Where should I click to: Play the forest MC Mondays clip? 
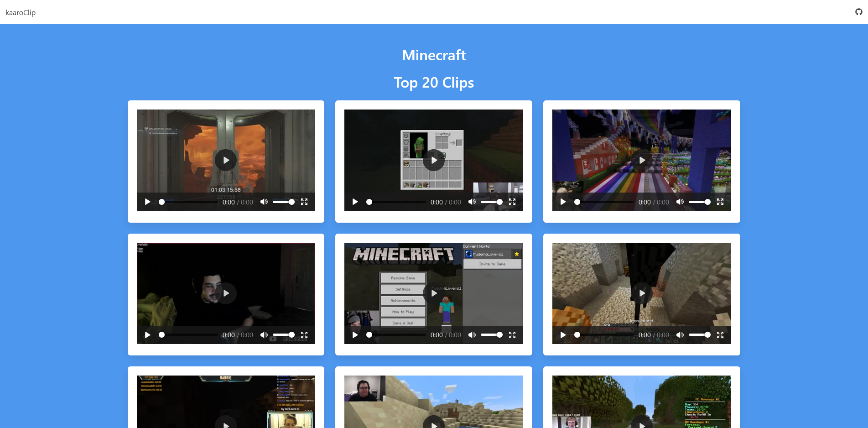tap(642, 423)
